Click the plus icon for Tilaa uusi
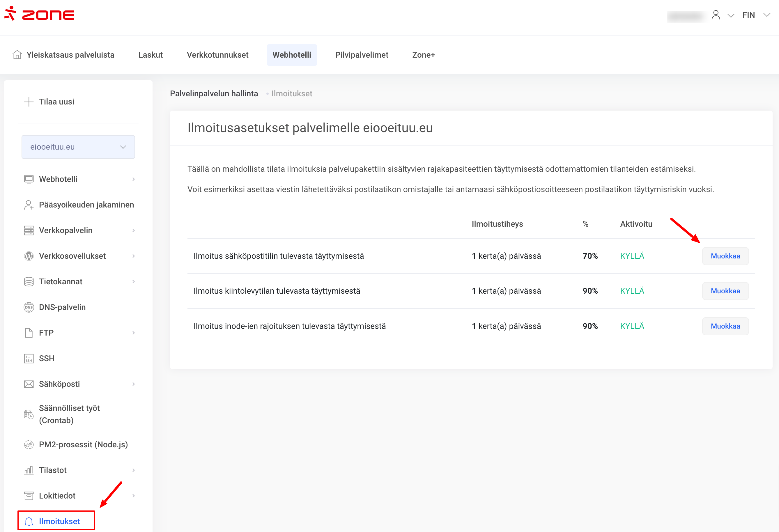 pyautogui.click(x=29, y=102)
